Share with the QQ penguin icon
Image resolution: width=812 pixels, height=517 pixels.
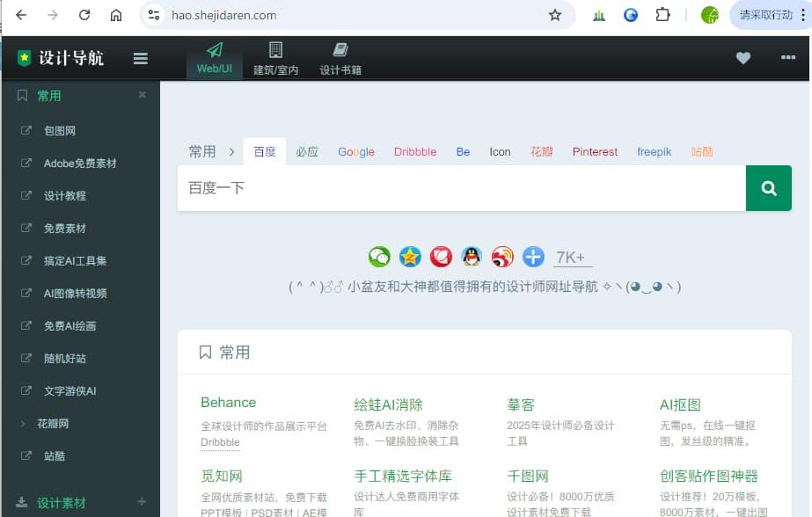click(472, 257)
